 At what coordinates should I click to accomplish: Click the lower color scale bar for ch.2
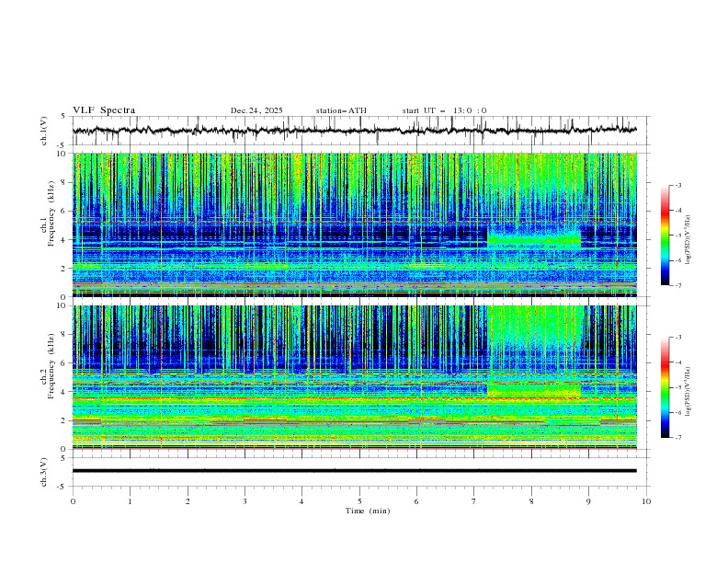tap(665, 387)
